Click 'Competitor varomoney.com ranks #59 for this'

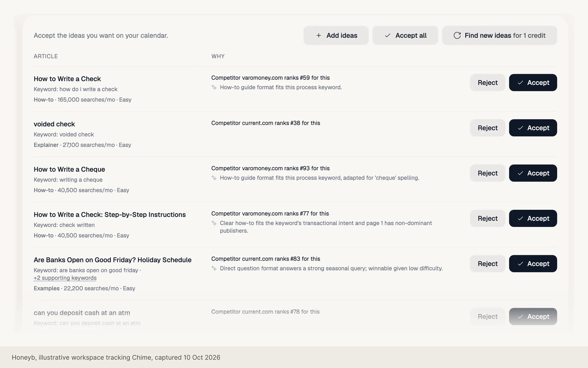(270, 78)
